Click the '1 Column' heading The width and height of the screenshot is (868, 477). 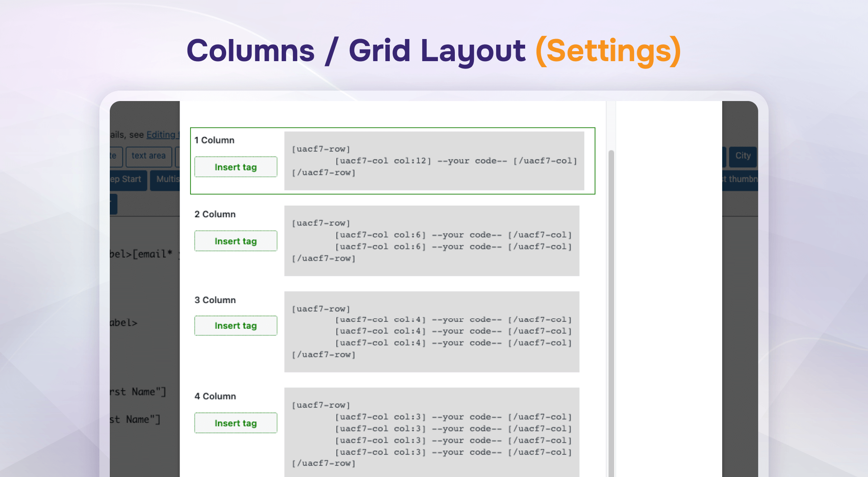click(214, 140)
